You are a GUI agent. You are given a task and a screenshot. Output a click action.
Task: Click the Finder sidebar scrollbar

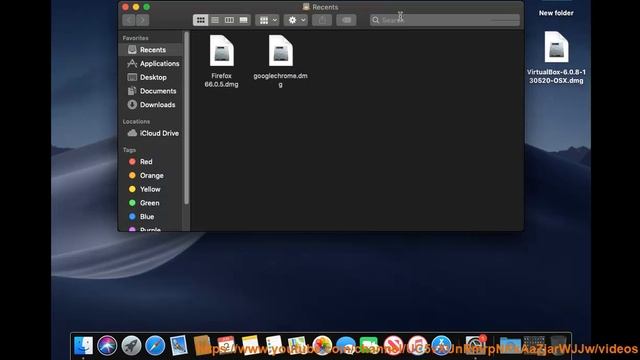[x=187, y=118]
